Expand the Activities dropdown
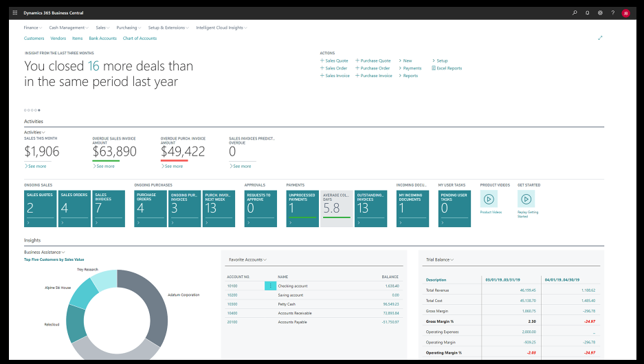 [x=34, y=132]
